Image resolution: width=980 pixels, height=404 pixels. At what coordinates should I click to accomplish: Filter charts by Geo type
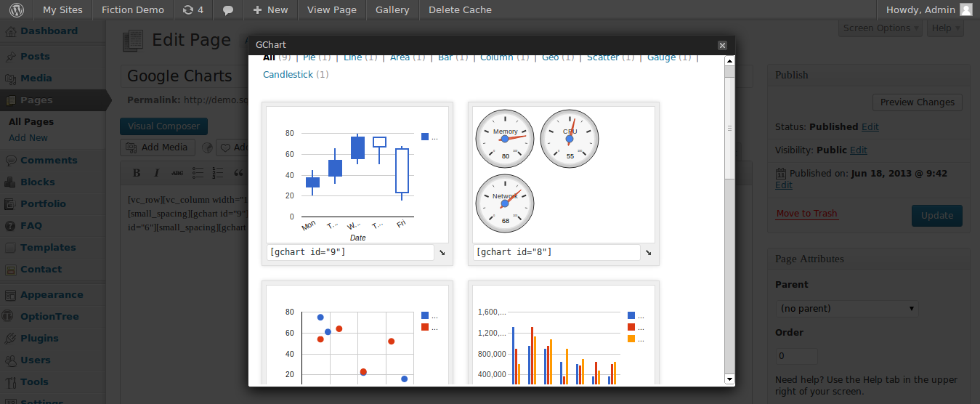[551, 57]
